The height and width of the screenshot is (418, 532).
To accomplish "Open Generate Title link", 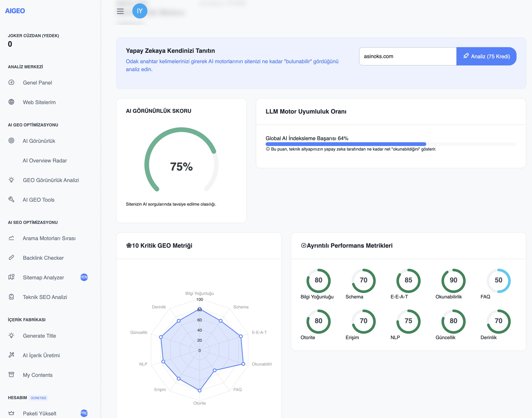I will tap(39, 336).
